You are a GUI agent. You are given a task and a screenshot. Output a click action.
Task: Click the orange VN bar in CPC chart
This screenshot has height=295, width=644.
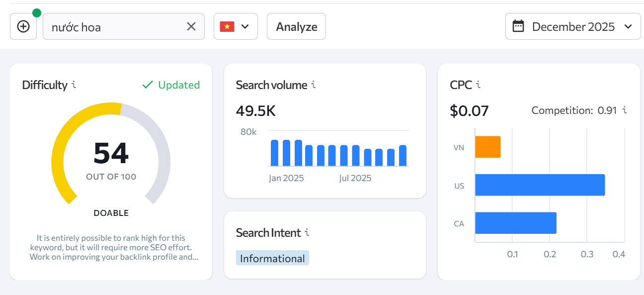tap(487, 147)
